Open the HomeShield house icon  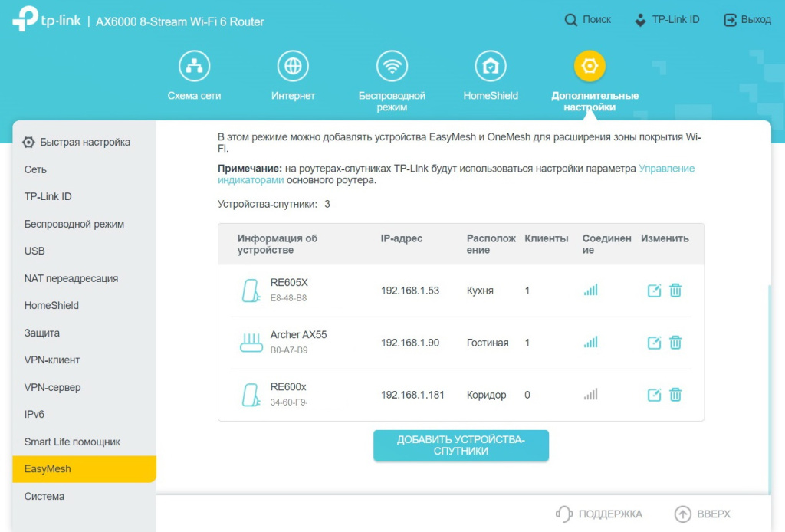tap(491, 66)
